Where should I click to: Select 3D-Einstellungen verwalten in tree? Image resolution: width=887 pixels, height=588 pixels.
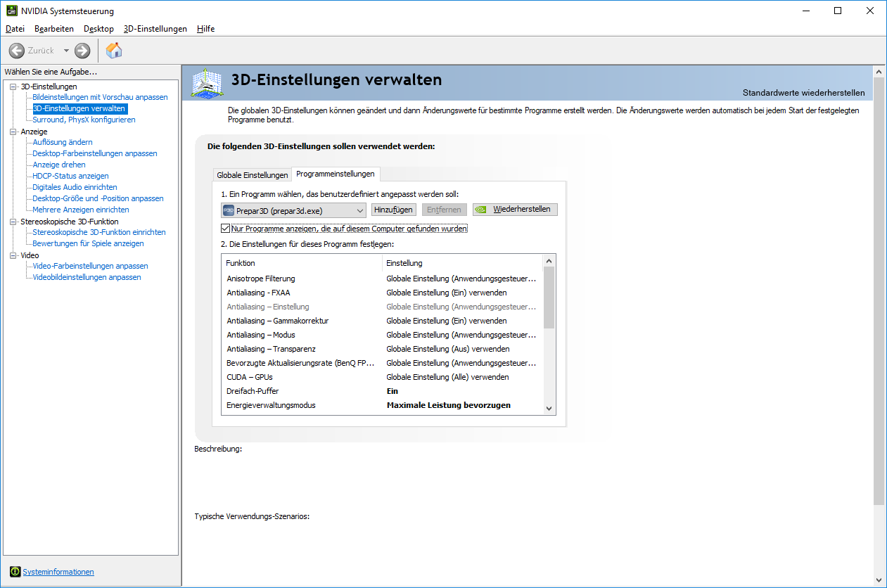pyautogui.click(x=79, y=108)
